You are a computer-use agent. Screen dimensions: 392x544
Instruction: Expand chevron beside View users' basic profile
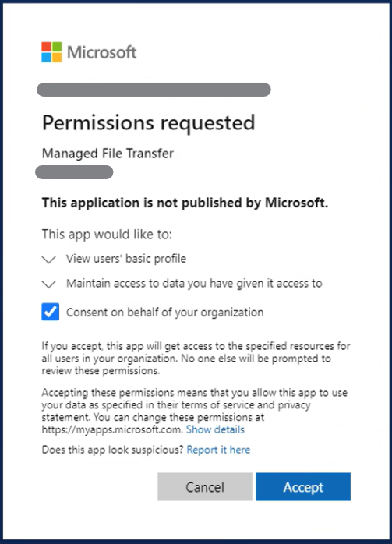pyautogui.click(x=49, y=260)
